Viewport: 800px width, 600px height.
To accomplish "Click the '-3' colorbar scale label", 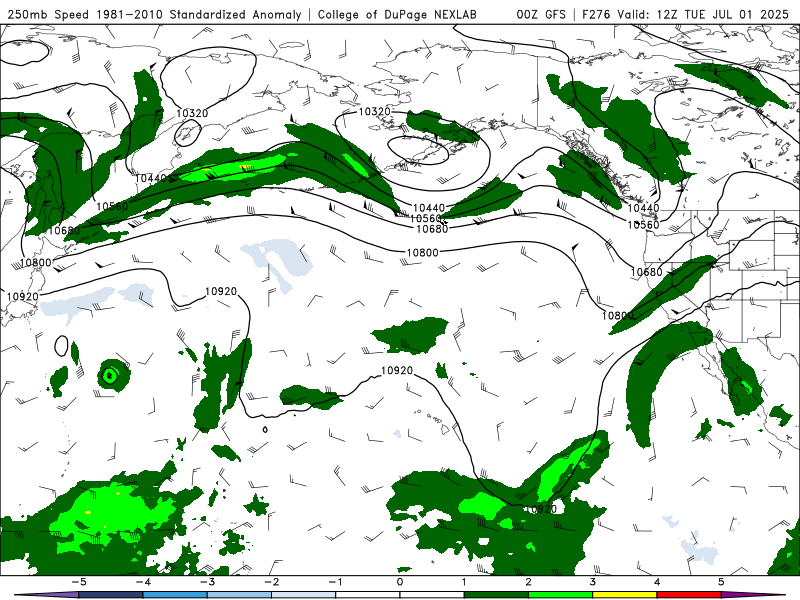I will pos(207,582).
